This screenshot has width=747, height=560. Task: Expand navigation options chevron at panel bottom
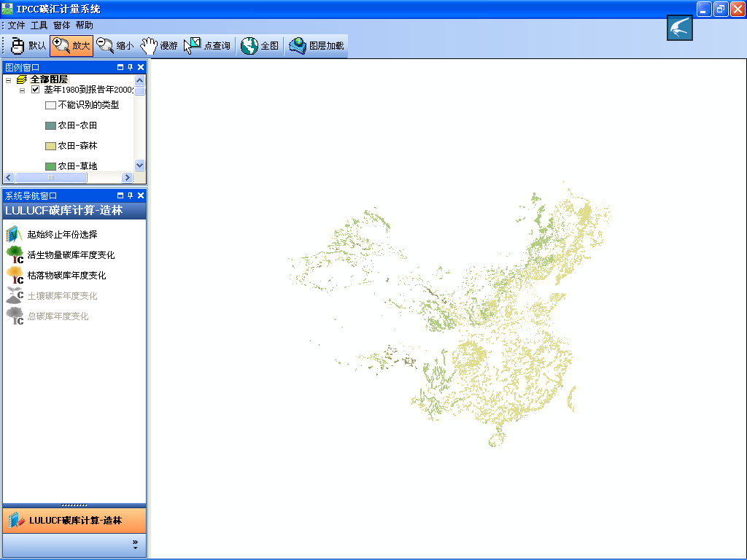coord(135,544)
